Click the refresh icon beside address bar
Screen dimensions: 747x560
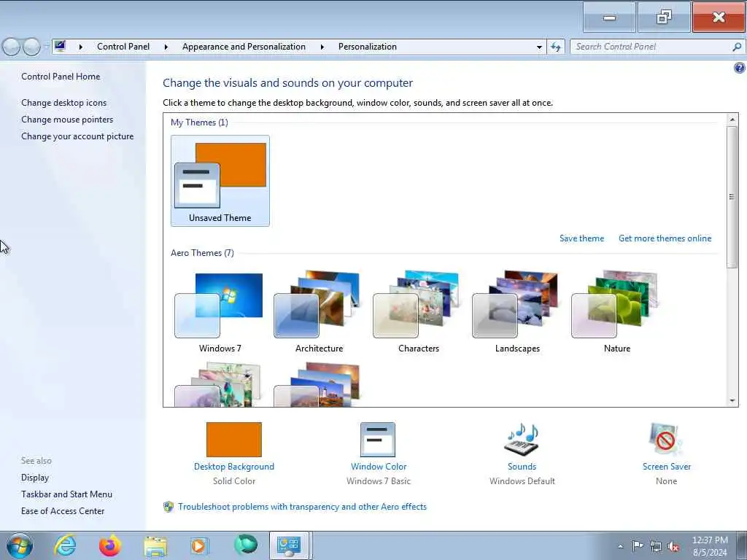point(555,47)
